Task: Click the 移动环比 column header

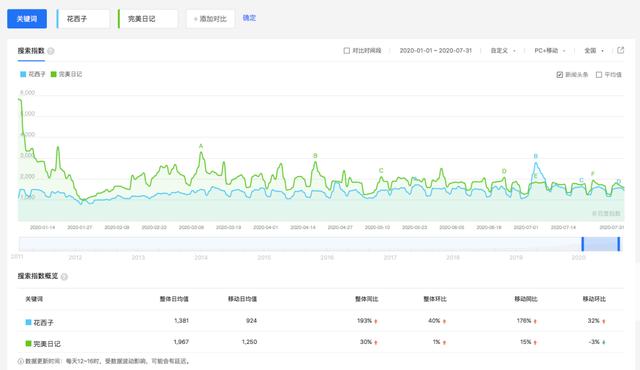Action: (594, 299)
